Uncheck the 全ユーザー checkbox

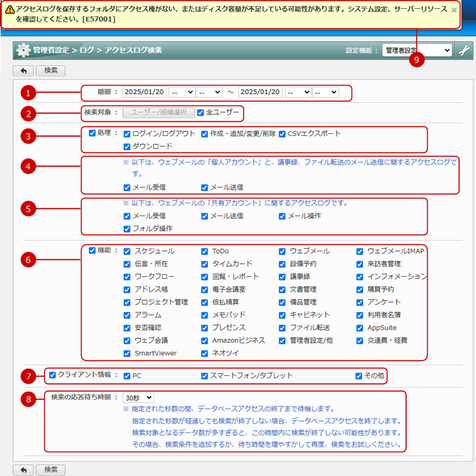pos(201,112)
